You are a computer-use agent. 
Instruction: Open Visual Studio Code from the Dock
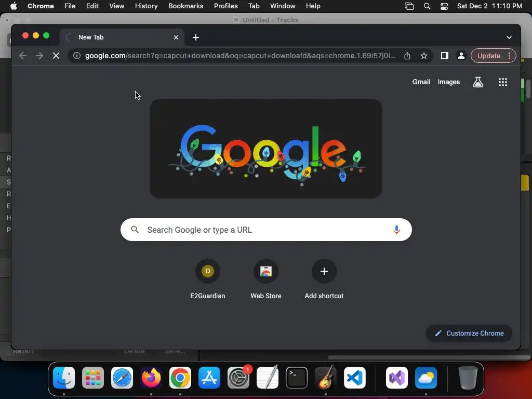pyautogui.click(x=354, y=378)
